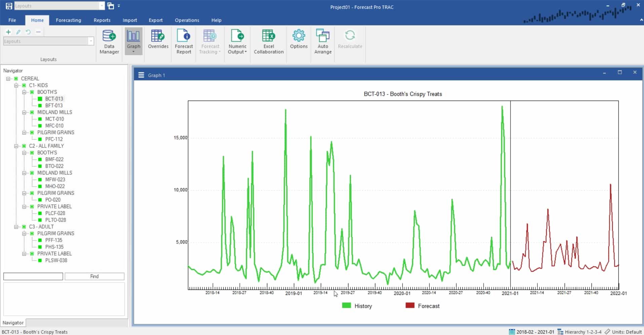Viewport: 644px width, 335px height.
Task: Open the Graph 1 hamburger menu
Action: pyautogui.click(x=141, y=75)
